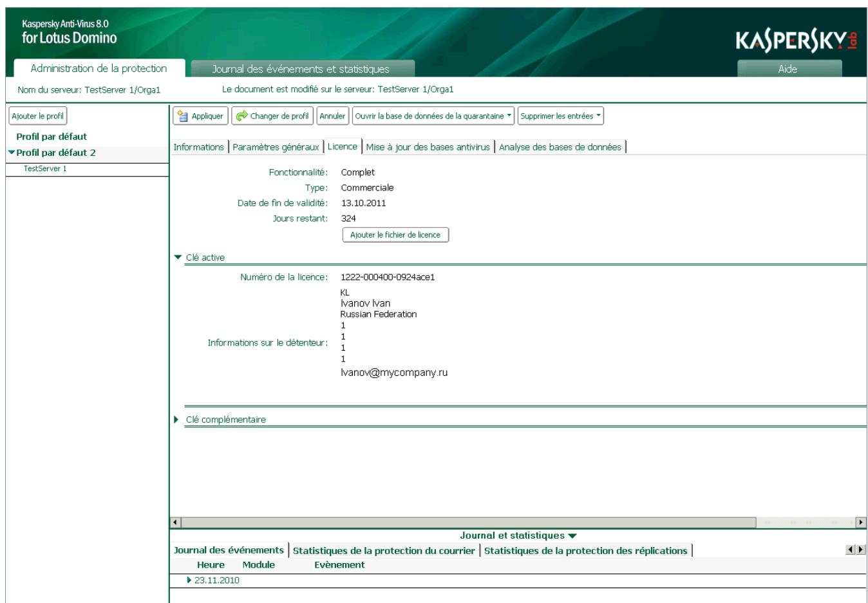Click the Kaspersky Lab logo
Image resolution: width=868 pixels, height=603 pixels.
(x=797, y=41)
